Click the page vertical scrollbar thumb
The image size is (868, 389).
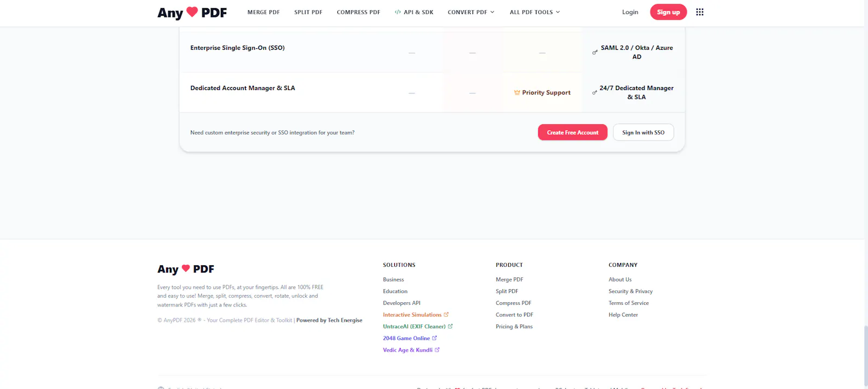point(866,355)
